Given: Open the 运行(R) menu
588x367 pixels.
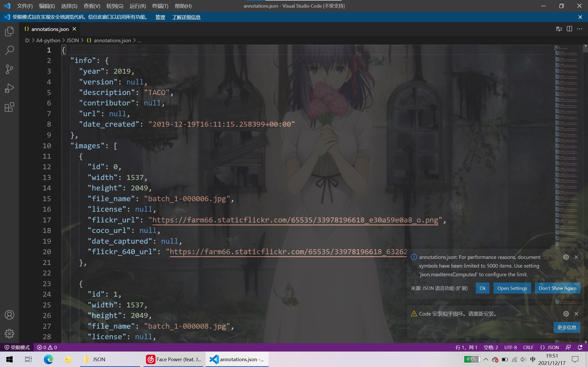Looking at the screenshot, I should pos(138,6).
